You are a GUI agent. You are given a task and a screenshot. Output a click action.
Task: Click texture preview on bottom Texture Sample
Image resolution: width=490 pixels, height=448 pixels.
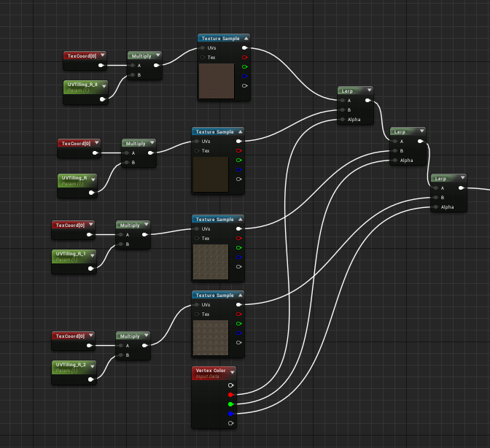[211, 338]
